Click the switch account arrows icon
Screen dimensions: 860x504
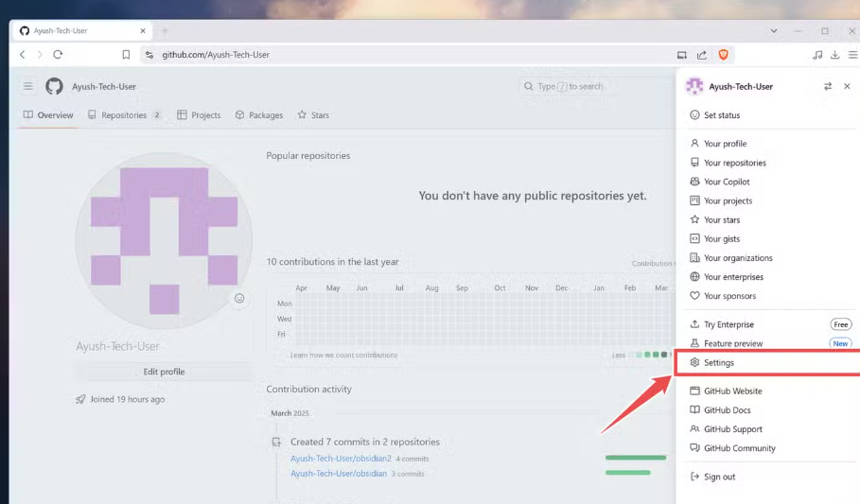[828, 86]
